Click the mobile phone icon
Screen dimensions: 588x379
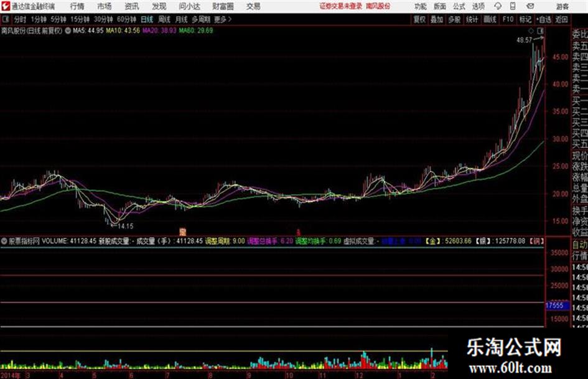pyautogui.click(x=513, y=6)
